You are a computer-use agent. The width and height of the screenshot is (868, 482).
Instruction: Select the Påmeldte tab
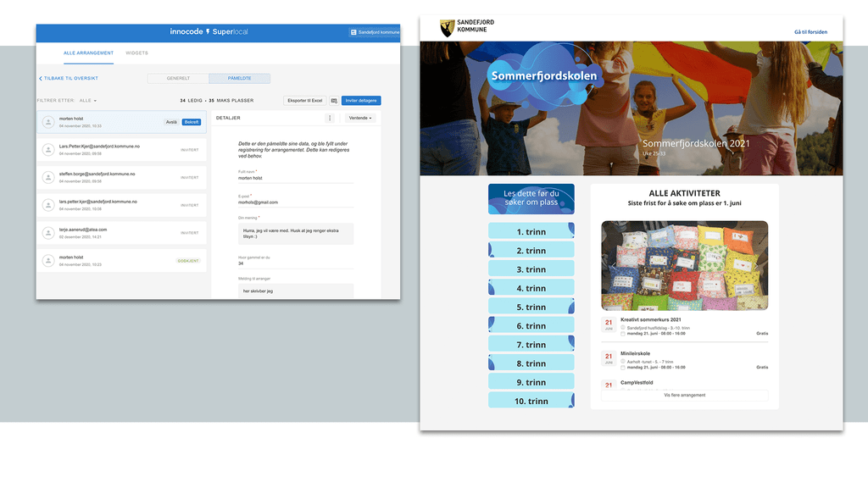[239, 79]
